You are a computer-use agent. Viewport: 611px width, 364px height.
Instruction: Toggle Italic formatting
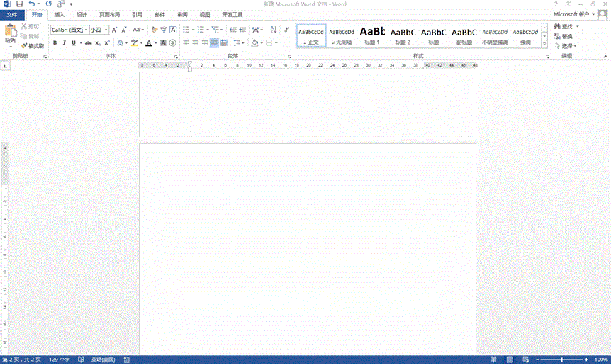coord(64,43)
